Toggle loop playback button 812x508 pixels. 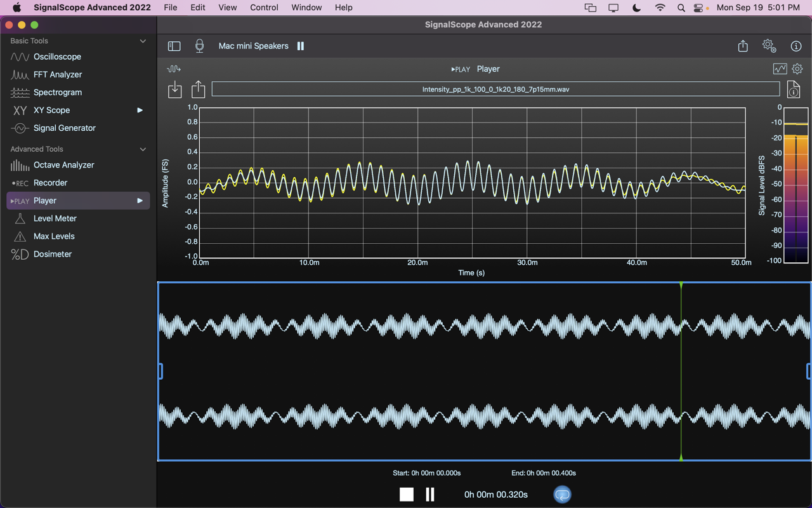click(562, 494)
